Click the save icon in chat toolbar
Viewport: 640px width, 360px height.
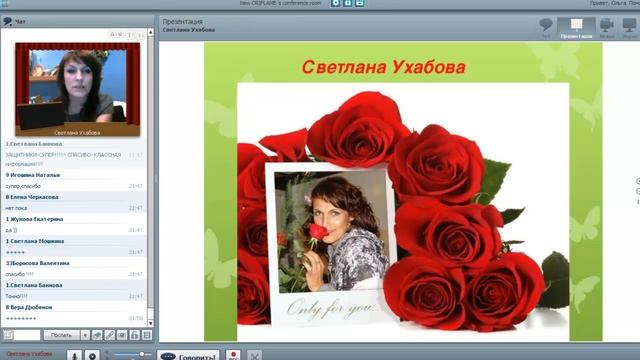pyautogui.click(x=147, y=335)
